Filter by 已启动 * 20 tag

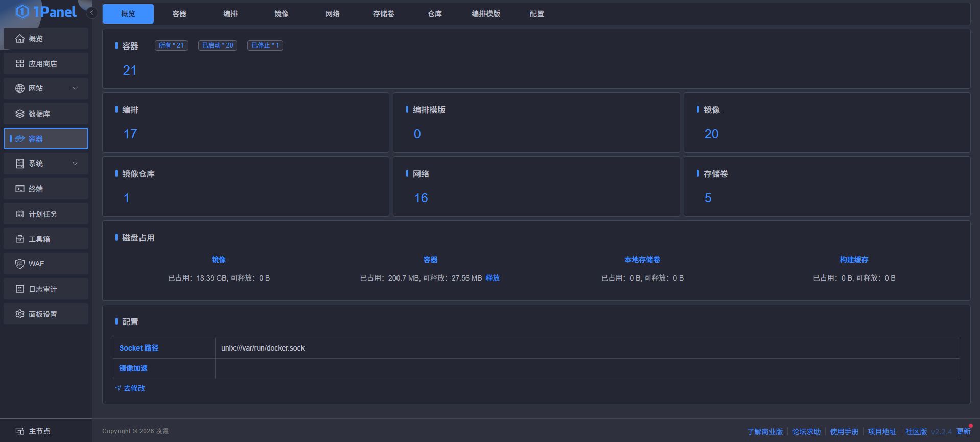point(218,45)
